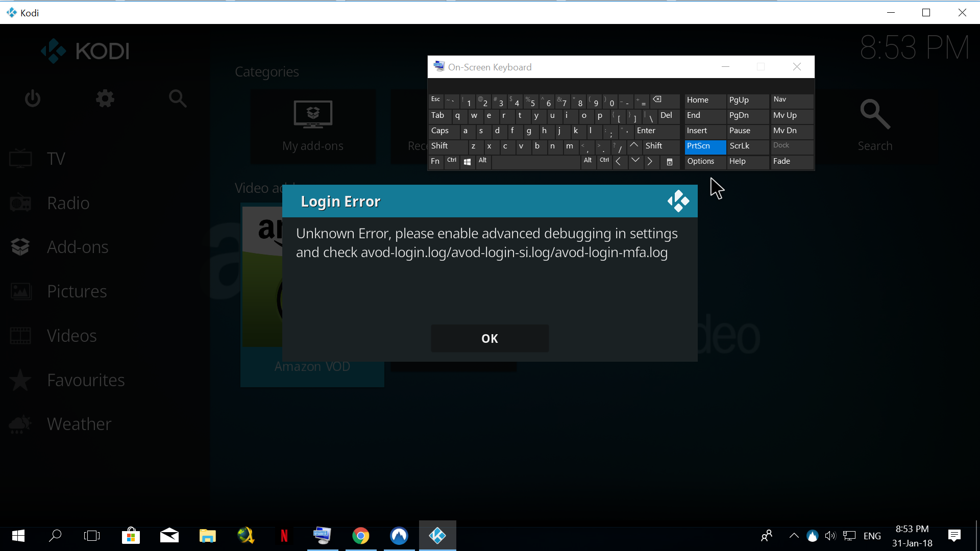Screen dimensions: 980x551
Task: Click spacebar on On-Screen Keyboard
Action: [x=535, y=162]
